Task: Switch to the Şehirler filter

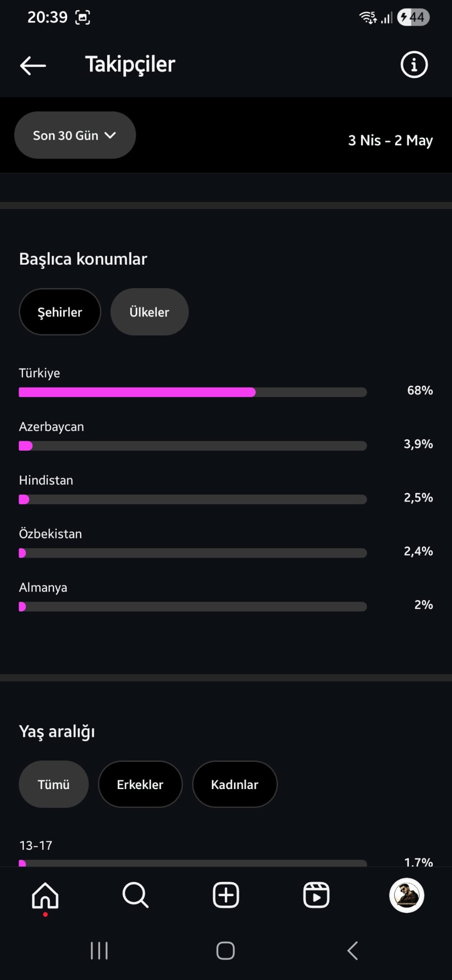Action: point(60,312)
